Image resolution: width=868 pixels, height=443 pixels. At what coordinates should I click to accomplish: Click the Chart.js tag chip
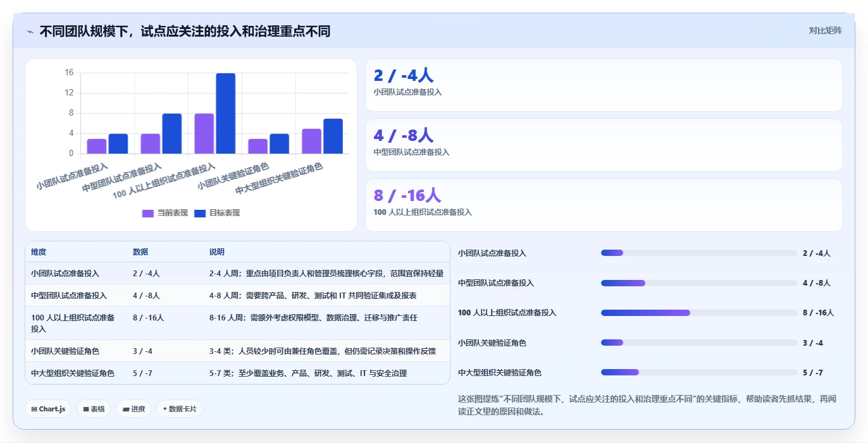coord(49,409)
